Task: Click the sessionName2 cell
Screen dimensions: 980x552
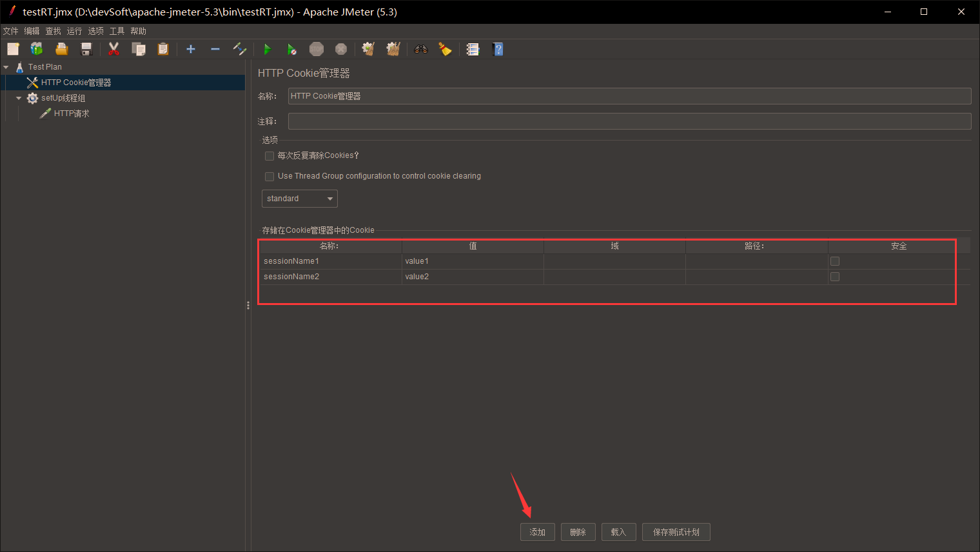Action: (x=330, y=277)
